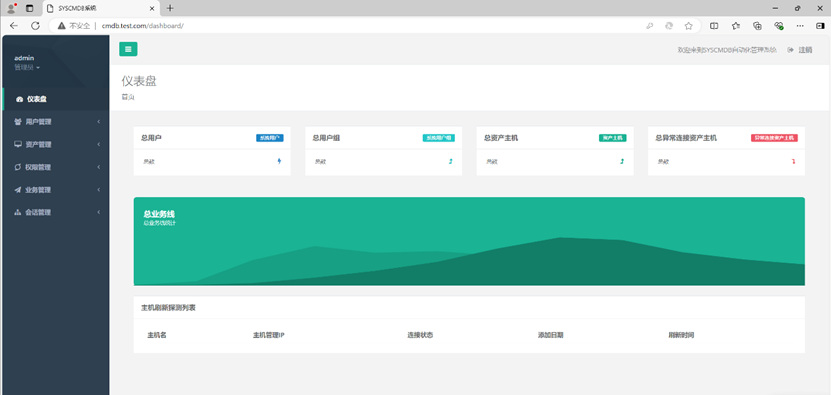Click the browser back arrow
831x395 pixels.
point(14,25)
